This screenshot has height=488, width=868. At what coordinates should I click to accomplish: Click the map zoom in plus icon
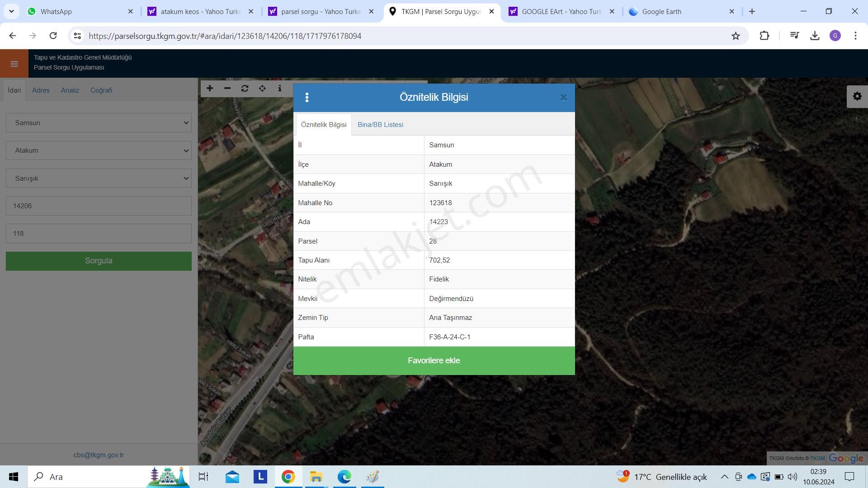coord(210,89)
